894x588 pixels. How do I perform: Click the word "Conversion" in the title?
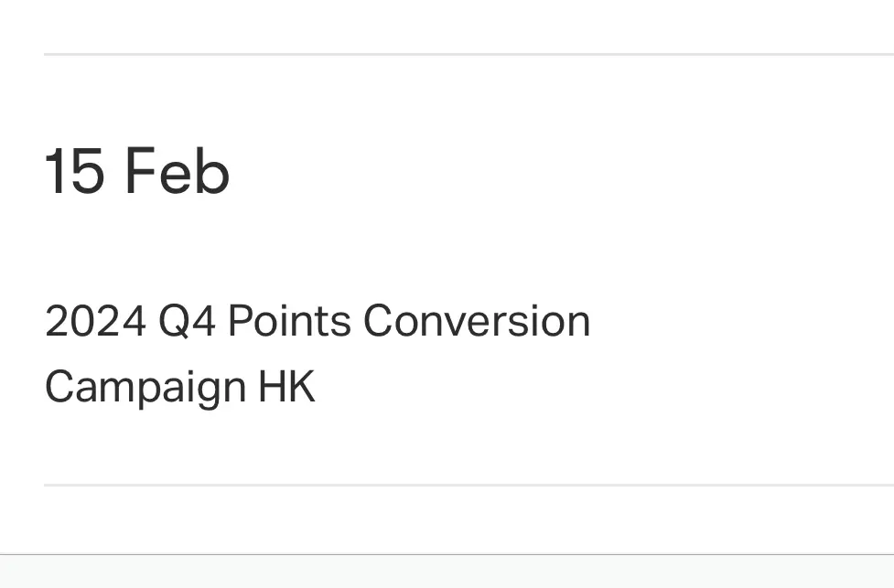point(477,321)
